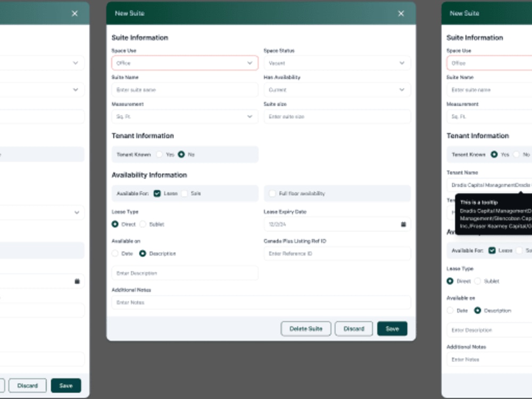This screenshot has width=532, height=399.
Task: Select Direct lease type in center dialog
Action: tap(115, 225)
